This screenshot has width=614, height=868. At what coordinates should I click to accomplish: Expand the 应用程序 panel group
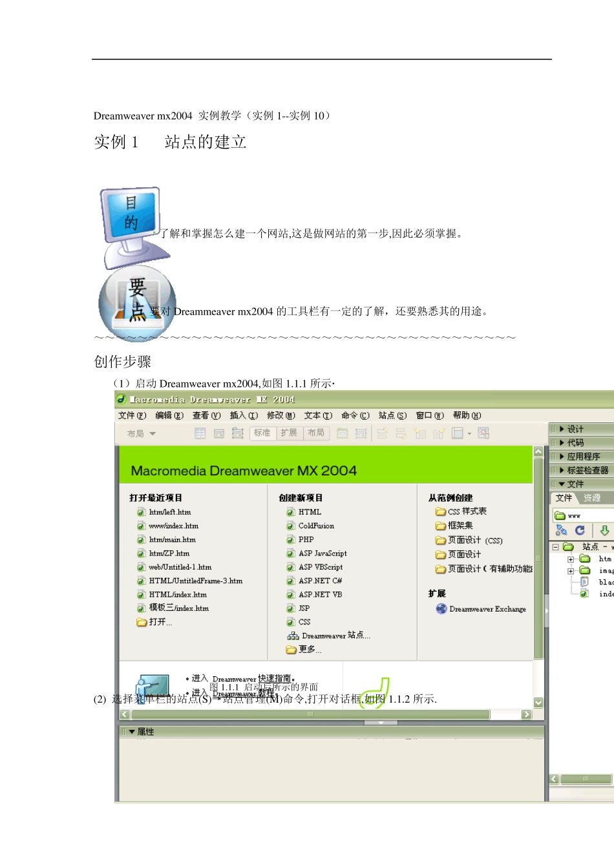click(562, 456)
